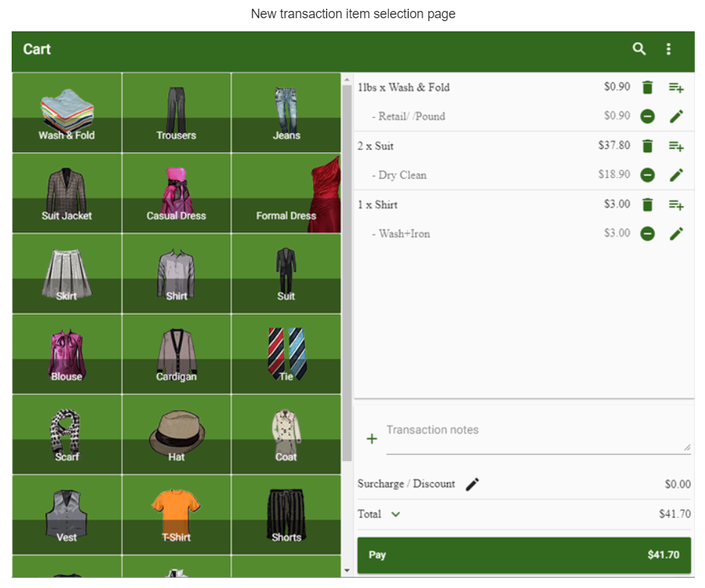Remove the Wash+Iron sub-item
The width and height of the screenshot is (705, 588).
pos(647,233)
